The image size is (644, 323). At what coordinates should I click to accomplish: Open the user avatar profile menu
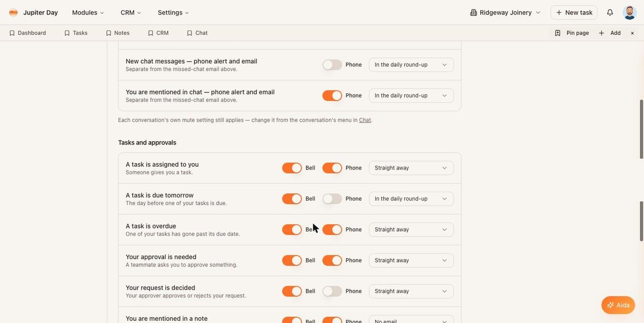point(630,12)
